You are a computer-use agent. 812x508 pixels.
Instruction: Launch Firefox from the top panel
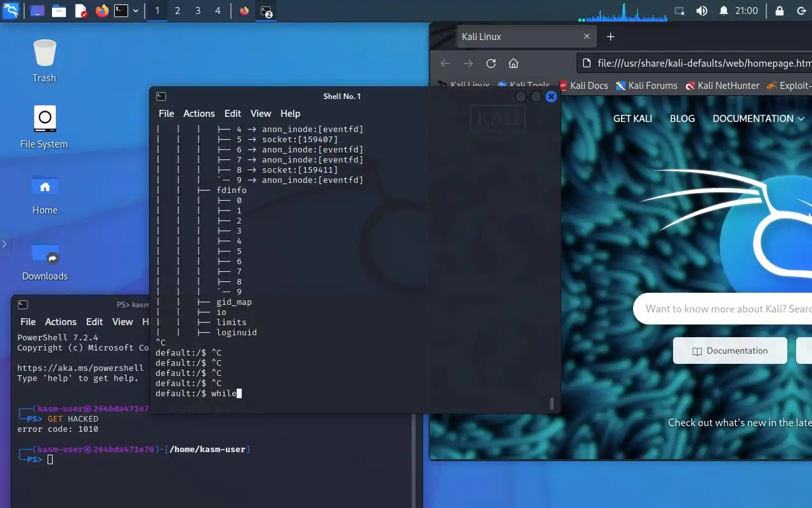pos(102,11)
